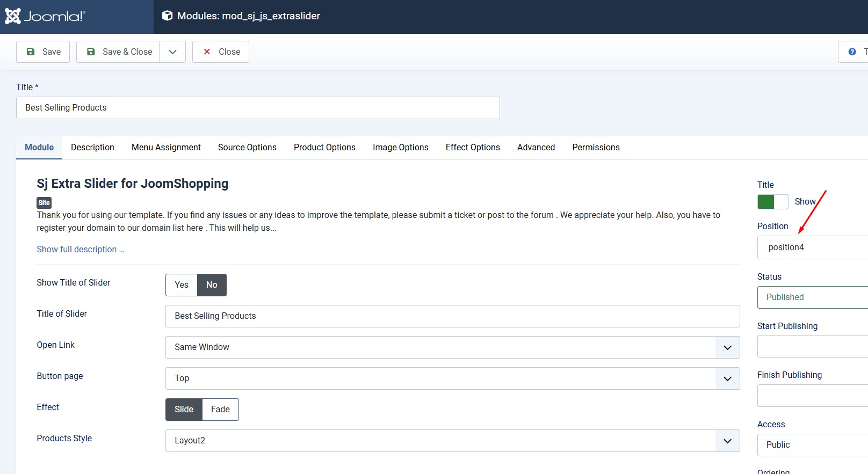Switch to the Source Options tab
The height and width of the screenshot is (474, 868).
point(247,147)
